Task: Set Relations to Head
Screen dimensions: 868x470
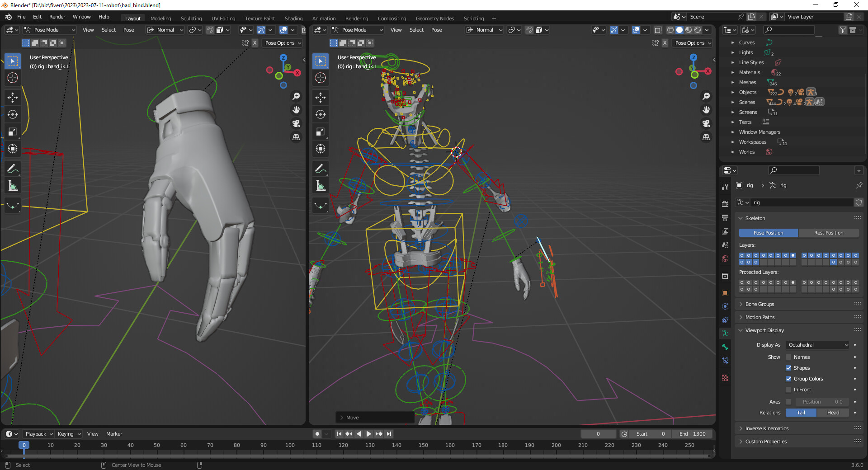Action: click(x=833, y=413)
